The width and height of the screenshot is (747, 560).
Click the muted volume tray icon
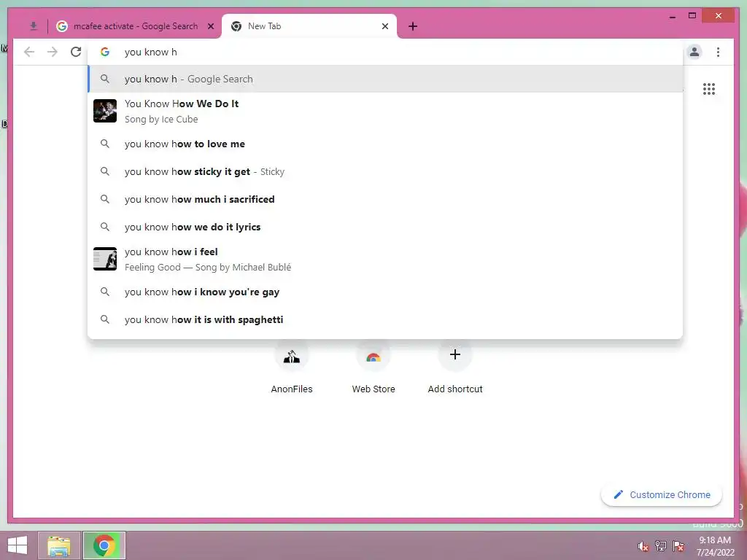click(643, 546)
